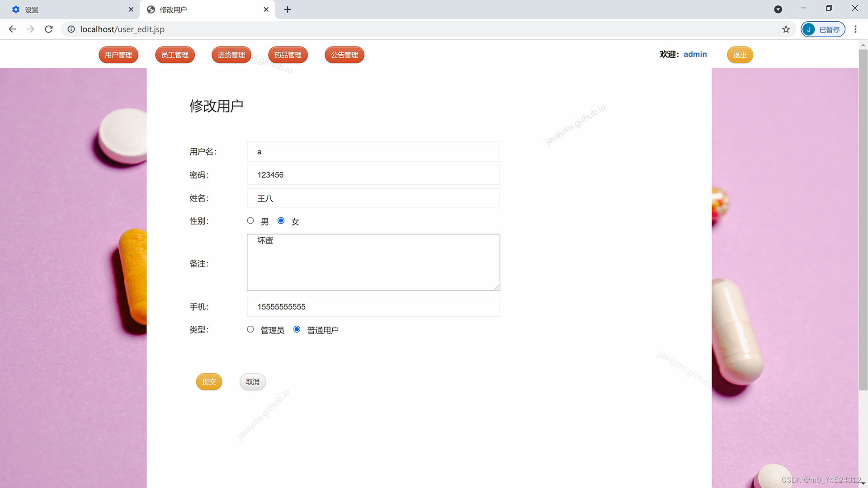
Task: Open 进货管理 navigation menu
Action: pyautogui.click(x=231, y=55)
